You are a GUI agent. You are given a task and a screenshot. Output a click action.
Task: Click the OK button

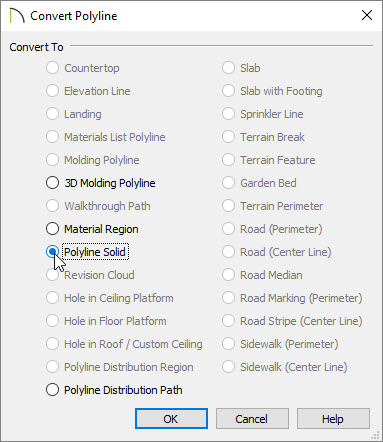pyautogui.click(x=171, y=419)
